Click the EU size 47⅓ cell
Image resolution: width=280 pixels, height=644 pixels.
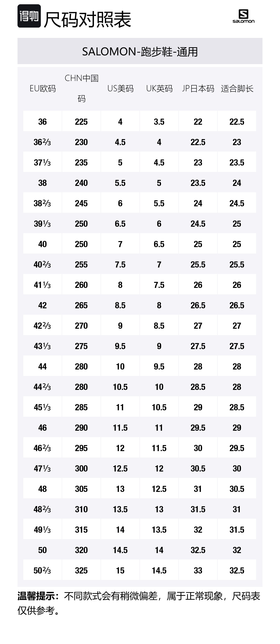click(x=42, y=469)
